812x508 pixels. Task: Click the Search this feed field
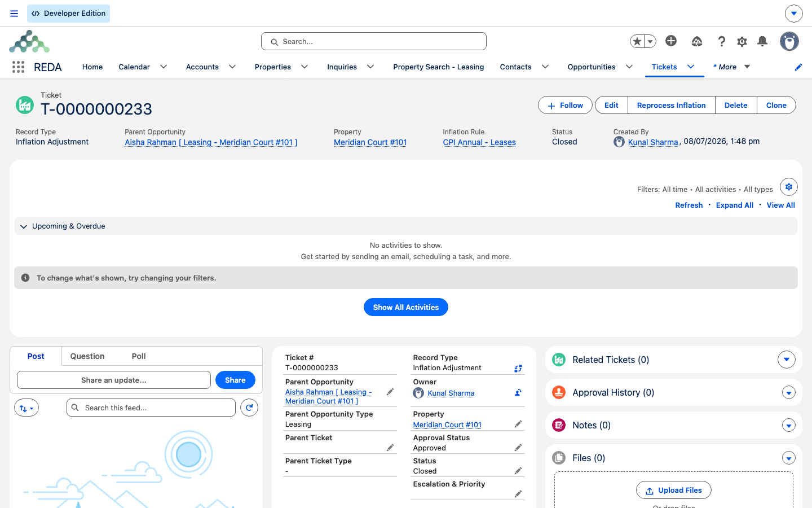pos(151,408)
